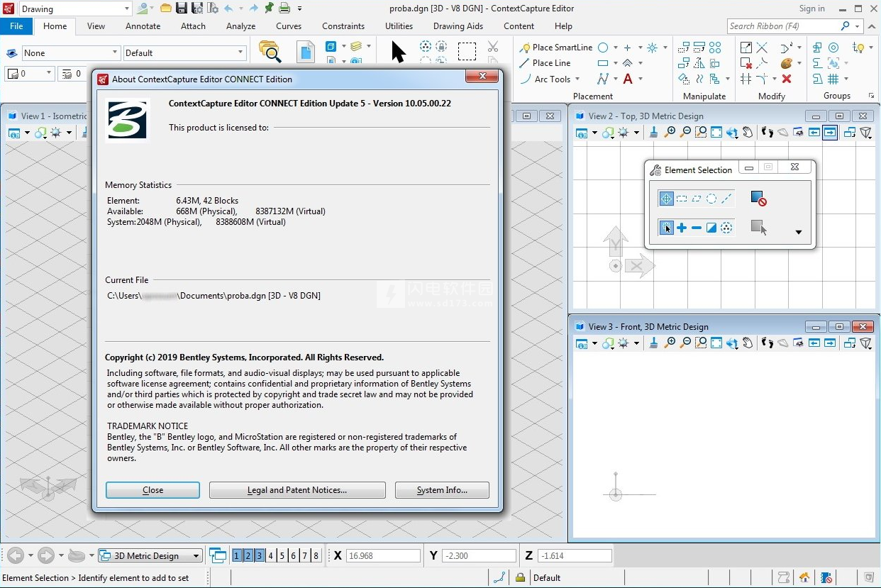Click View Next in View 2
881x588 pixels.
830,133
